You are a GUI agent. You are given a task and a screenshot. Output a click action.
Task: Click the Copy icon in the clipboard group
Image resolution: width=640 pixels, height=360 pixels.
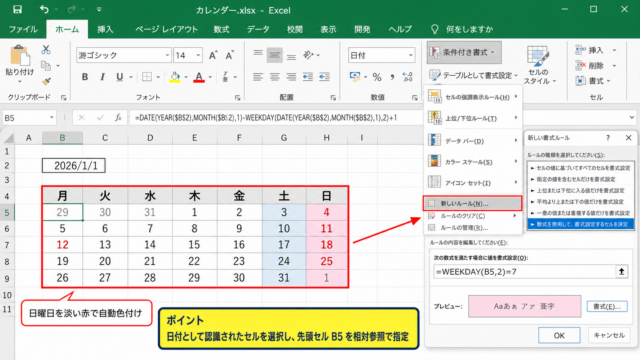coord(46,65)
